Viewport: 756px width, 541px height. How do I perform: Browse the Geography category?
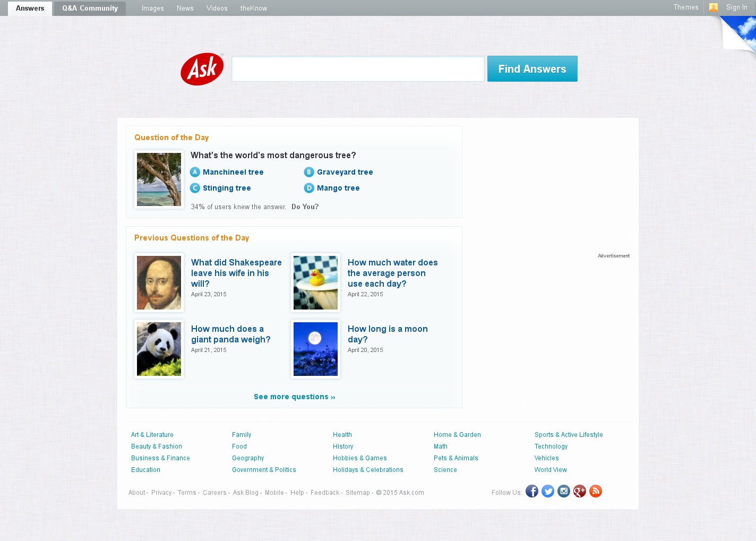click(x=248, y=458)
